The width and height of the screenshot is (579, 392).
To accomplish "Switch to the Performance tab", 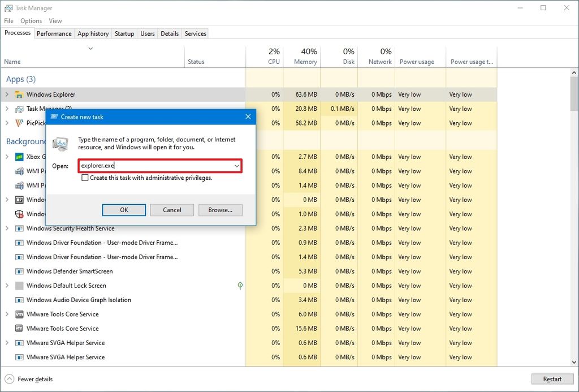I will (54, 33).
